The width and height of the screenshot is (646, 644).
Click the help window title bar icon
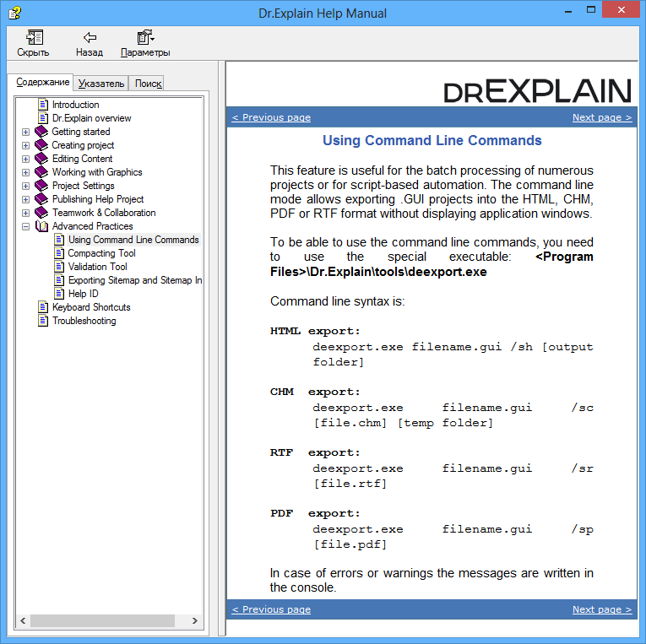point(15,13)
